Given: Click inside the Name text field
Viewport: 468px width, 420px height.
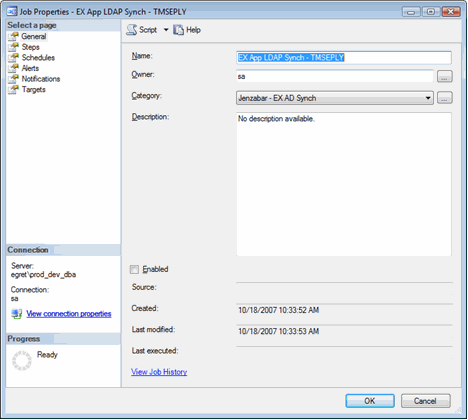Looking at the screenshot, I should (x=344, y=58).
